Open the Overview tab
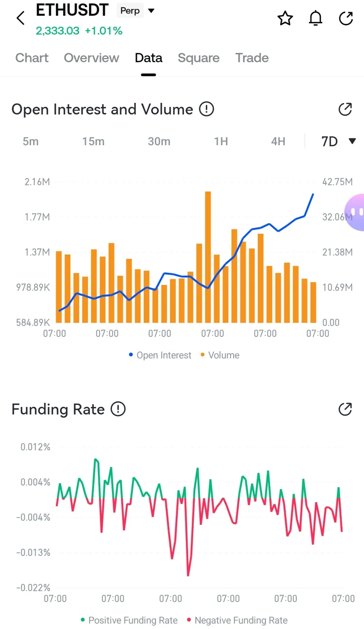This screenshot has width=364, height=629. pos(92,58)
